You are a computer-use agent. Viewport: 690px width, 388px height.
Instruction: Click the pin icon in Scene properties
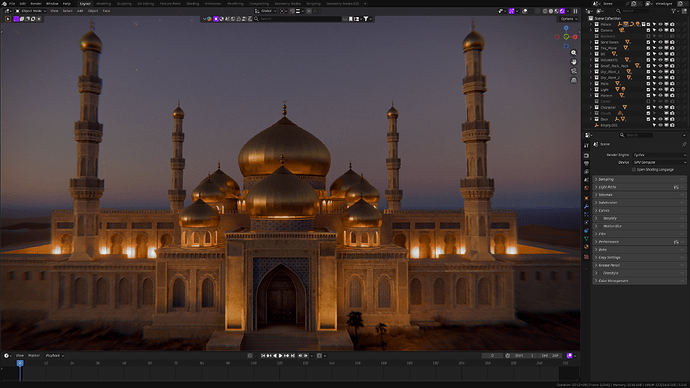point(684,144)
